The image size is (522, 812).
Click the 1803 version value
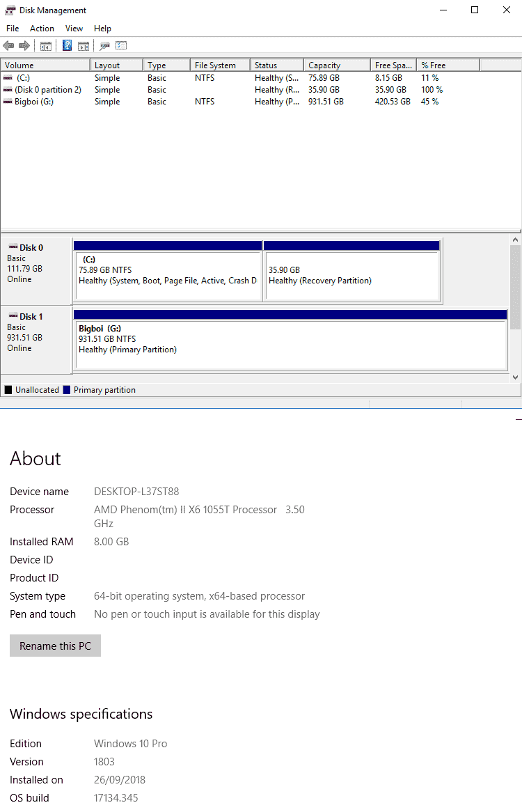(x=104, y=762)
